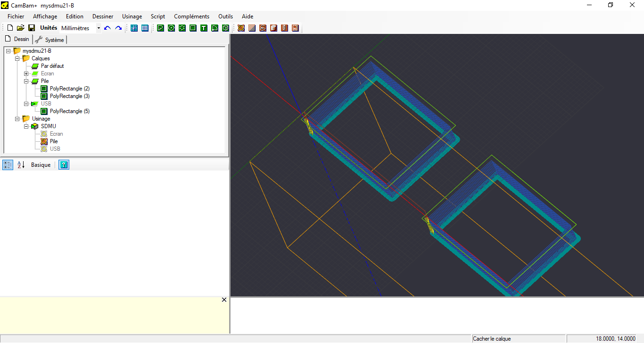The height and width of the screenshot is (343, 644).
Task: Click the coordinates '18.0000, 14.0000' readout
Action: [616, 339]
